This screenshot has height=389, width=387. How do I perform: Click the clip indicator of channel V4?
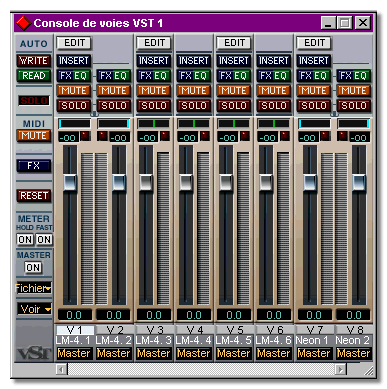205,136
